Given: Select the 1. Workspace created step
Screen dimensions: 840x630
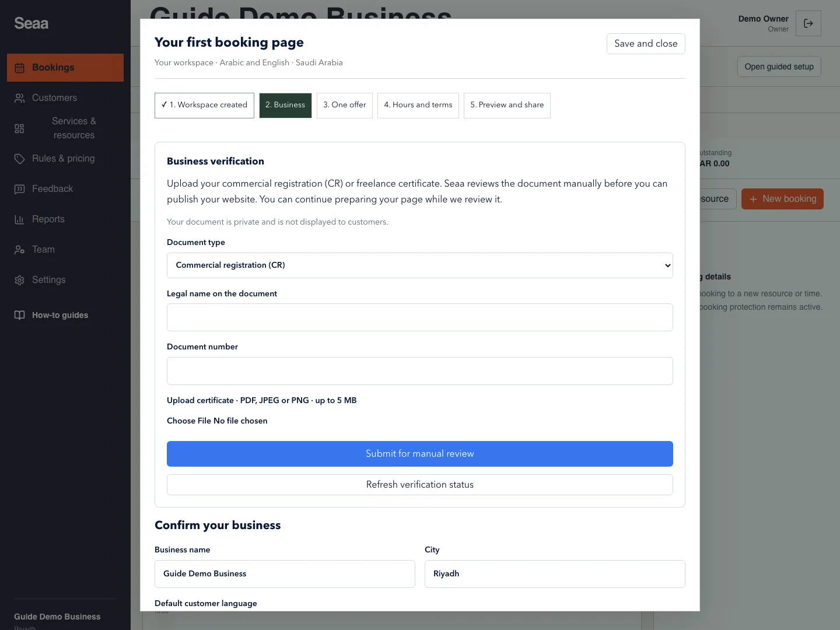Looking at the screenshot, I should pos(204,105).
